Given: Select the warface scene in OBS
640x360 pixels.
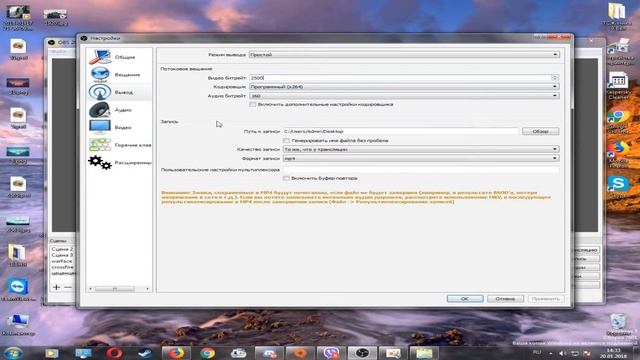Looking at the screenshot, I should (x=62, y=261).
